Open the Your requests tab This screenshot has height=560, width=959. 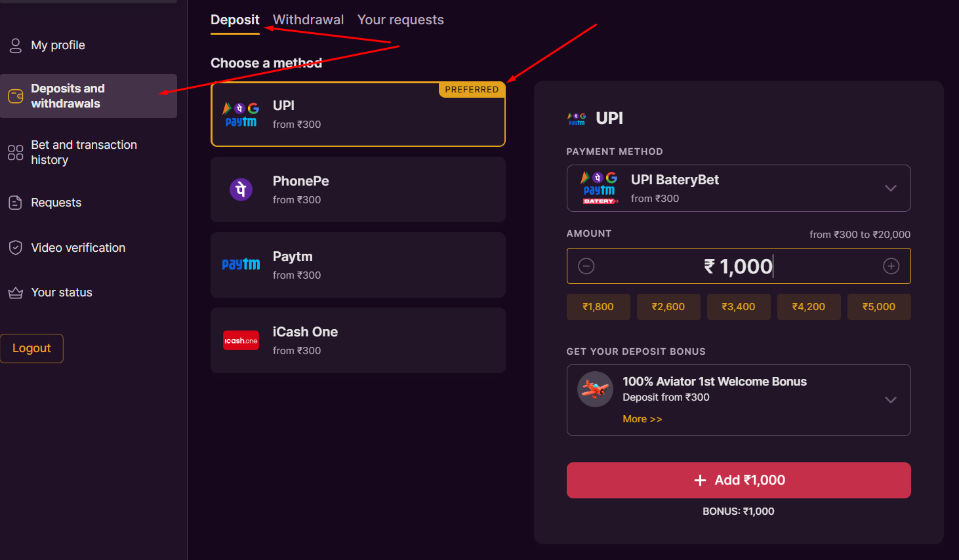pos(400,20)
